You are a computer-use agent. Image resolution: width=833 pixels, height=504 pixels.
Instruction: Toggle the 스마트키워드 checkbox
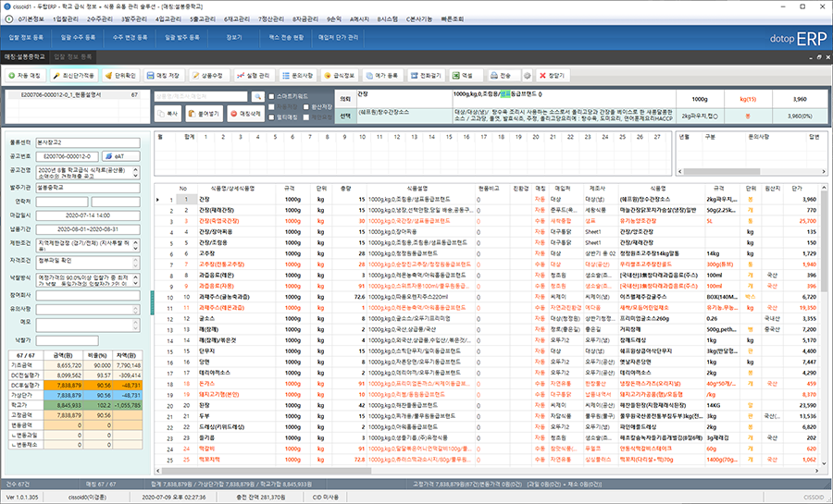coord(270,95)
